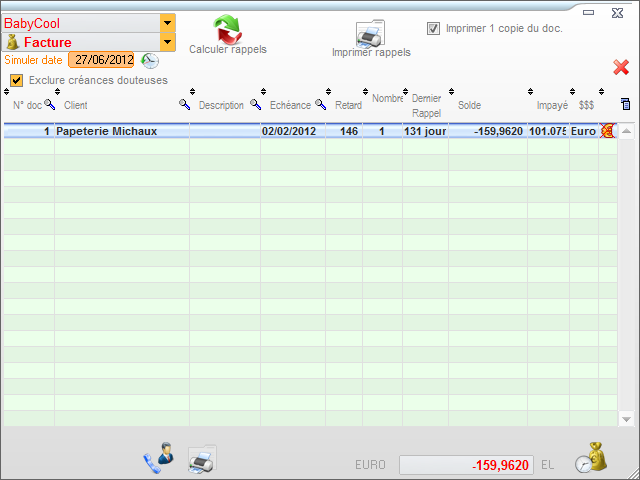
Task: Click the Calculer rappels refresh icon
Action: [x=228, y=27]
